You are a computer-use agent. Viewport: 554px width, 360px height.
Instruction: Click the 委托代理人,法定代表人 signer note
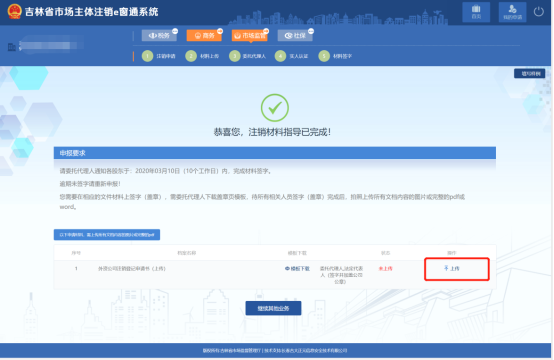341,275
